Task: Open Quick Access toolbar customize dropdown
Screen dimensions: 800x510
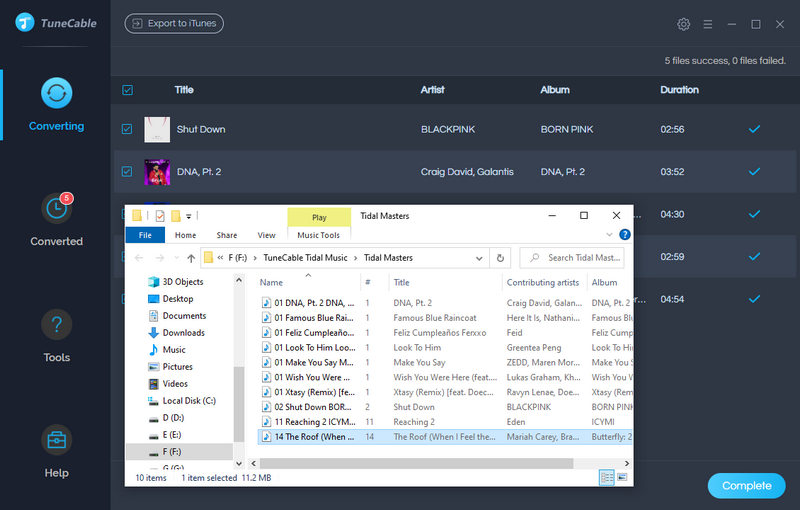Action: (188, 216)
